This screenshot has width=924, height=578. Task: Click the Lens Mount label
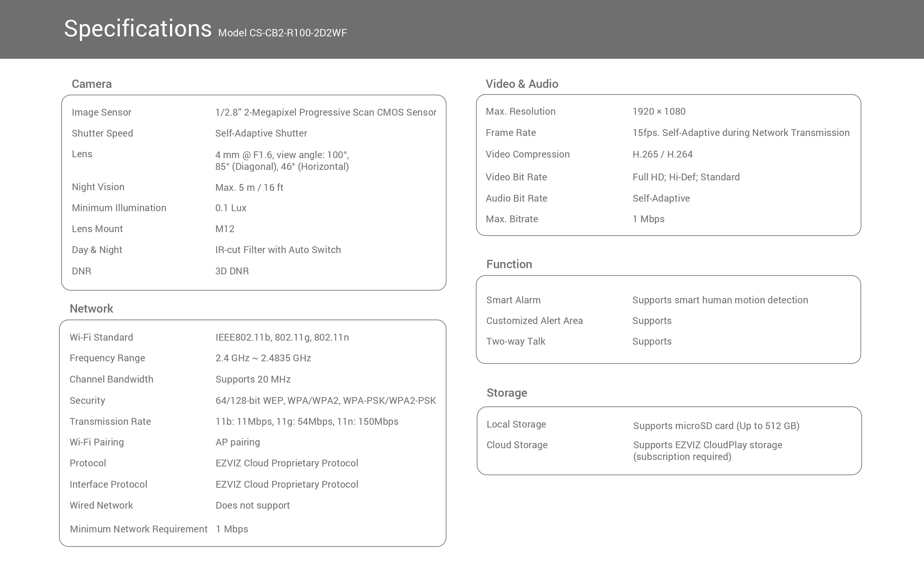(x=97, y=229)
